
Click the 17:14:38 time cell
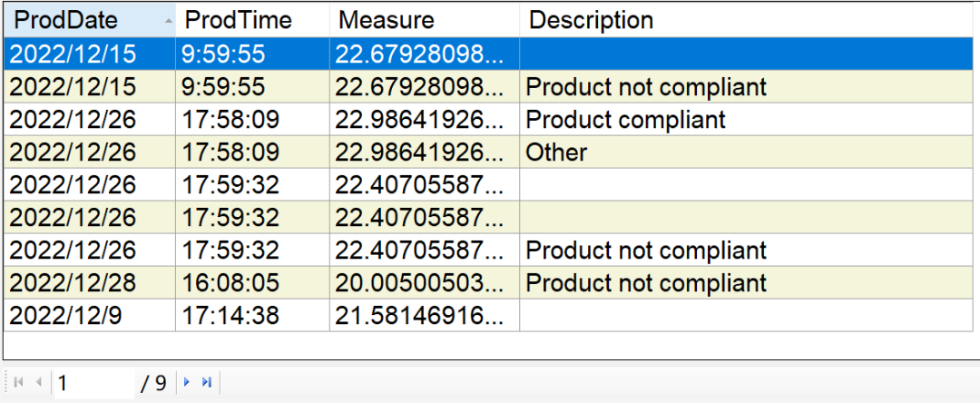(x=230, y=316)
